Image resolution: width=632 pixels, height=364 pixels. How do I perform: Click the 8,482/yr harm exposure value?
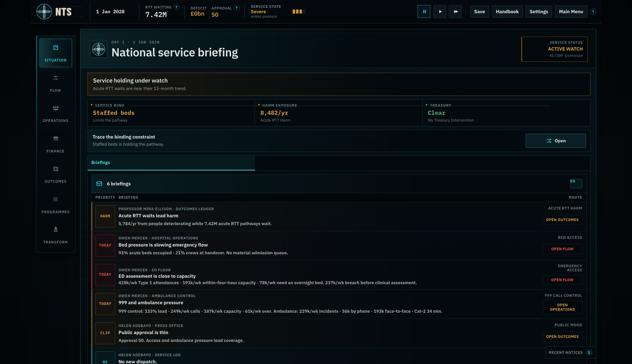click(274, 113)
